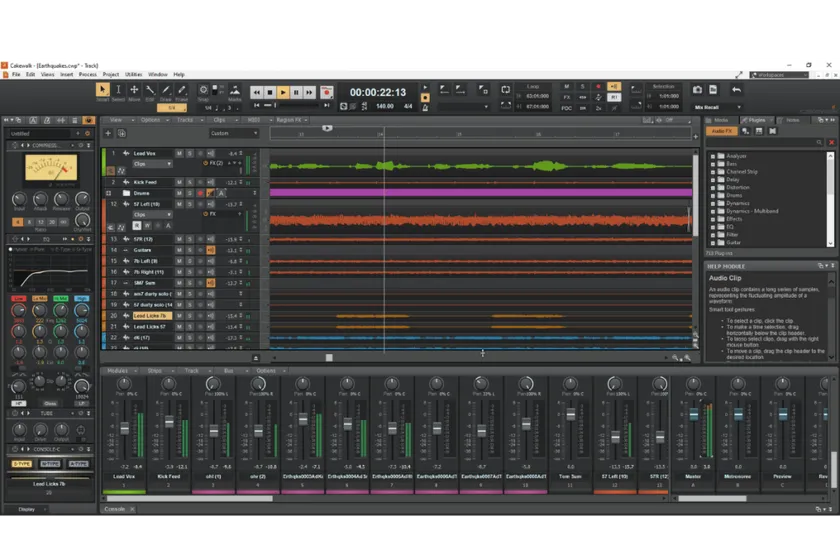This screenshot has height=560, width=840.
Task: Rewind the transport
Action: point(257,92)
